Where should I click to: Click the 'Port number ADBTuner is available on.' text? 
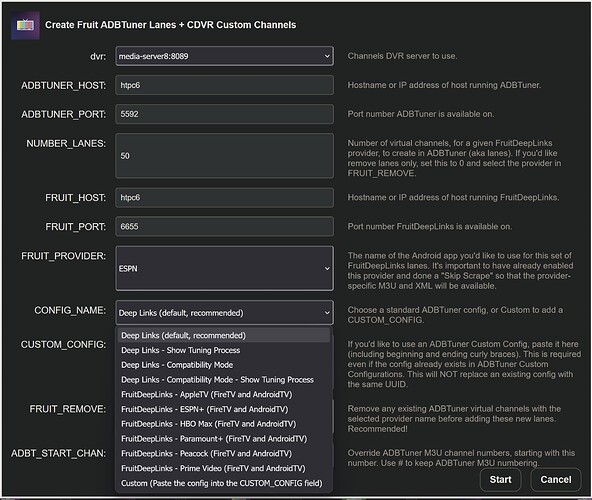click(x=421, y=114)
